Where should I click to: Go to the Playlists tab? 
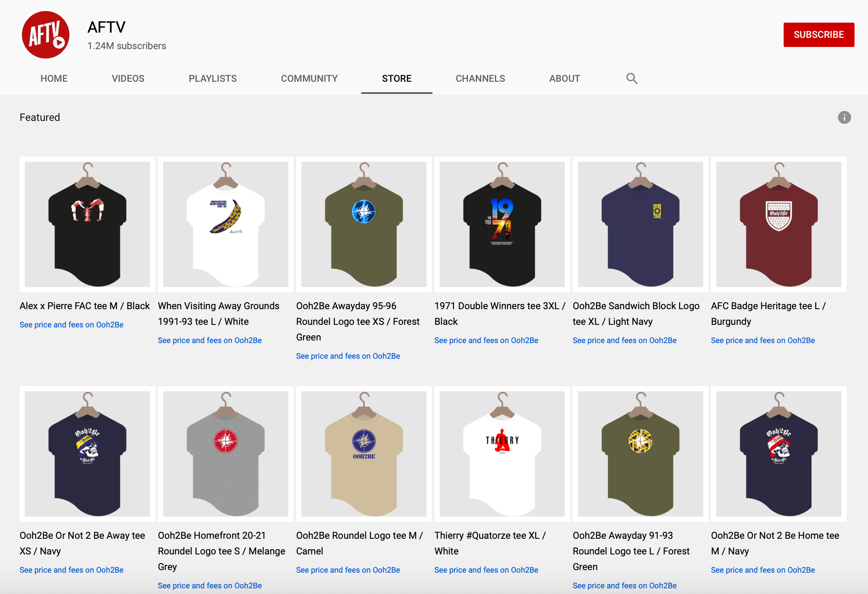[212, 79]
